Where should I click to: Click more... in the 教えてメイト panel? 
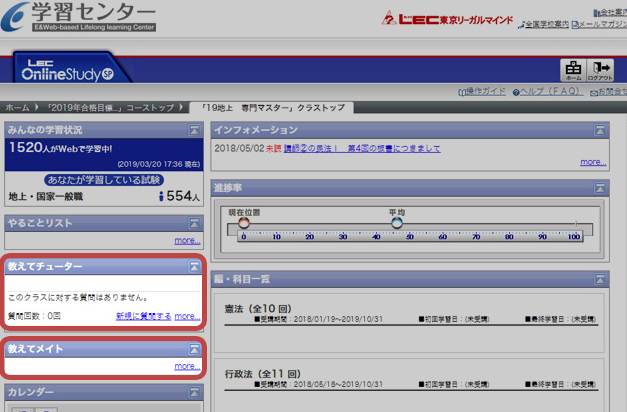click(187, 366)
